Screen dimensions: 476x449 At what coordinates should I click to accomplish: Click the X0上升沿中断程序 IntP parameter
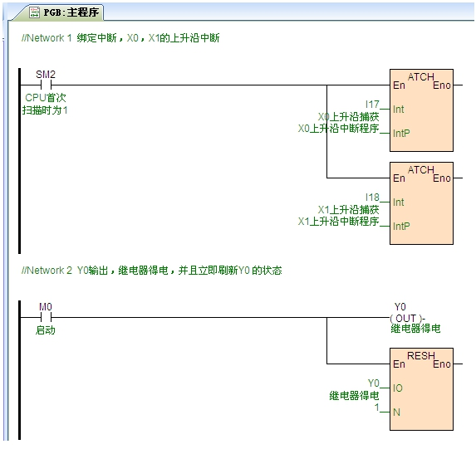pos(338,129)
